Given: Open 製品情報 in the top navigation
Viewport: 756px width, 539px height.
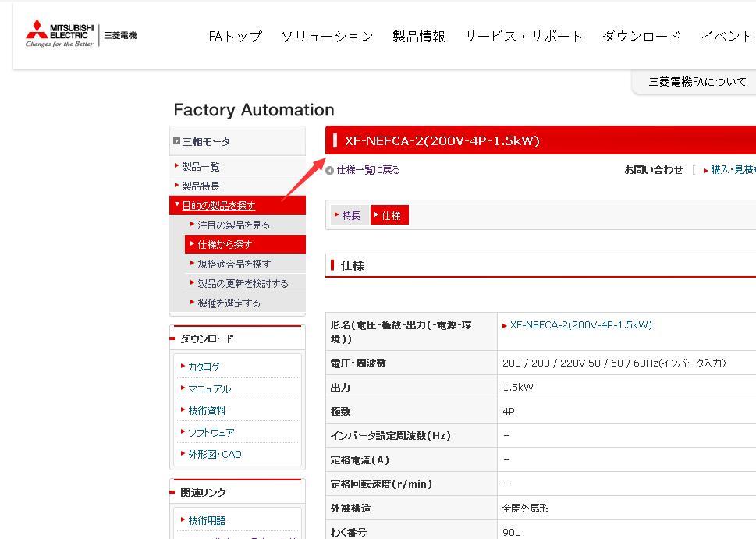Looking at the screenshot, I should pyautogui.click(x=419, y=36).
